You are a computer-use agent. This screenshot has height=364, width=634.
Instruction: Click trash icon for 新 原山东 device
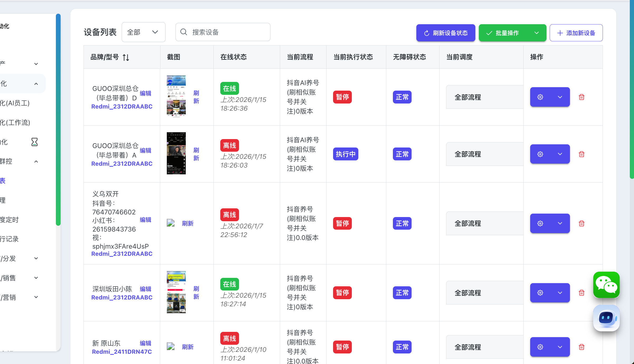pyautogui.click(x=582, y=347)
